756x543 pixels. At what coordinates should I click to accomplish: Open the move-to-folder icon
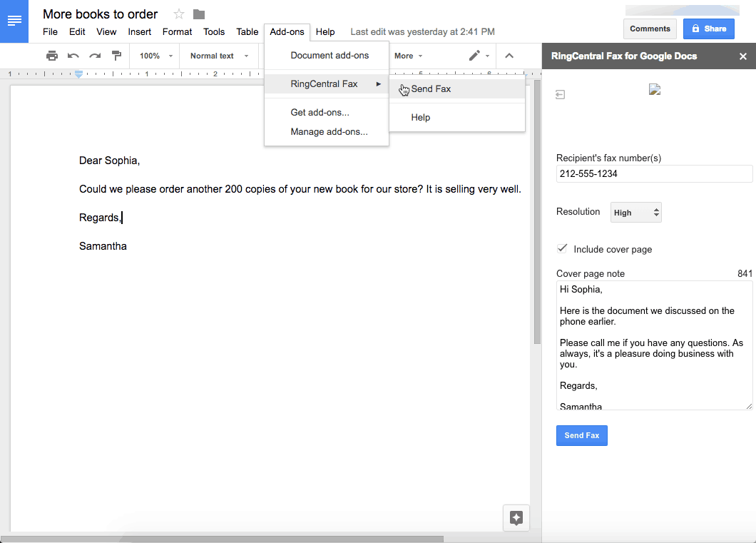[x=199, y=14]
